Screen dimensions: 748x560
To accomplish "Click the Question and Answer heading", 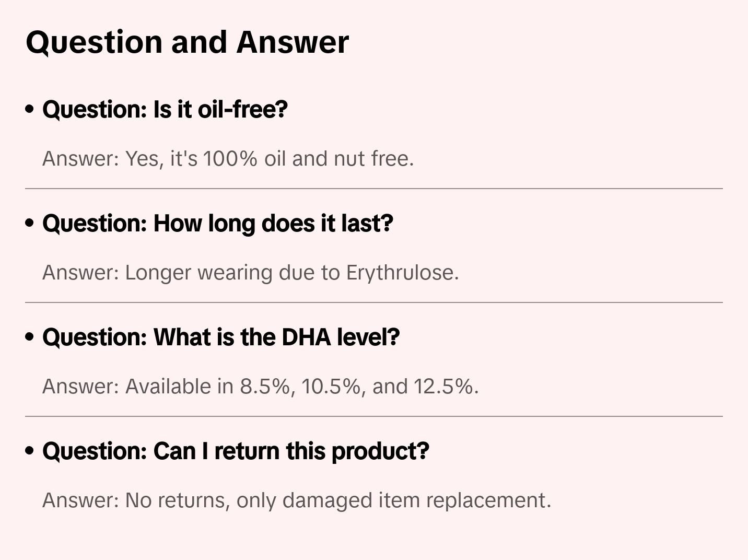I will tap(187, 42).
